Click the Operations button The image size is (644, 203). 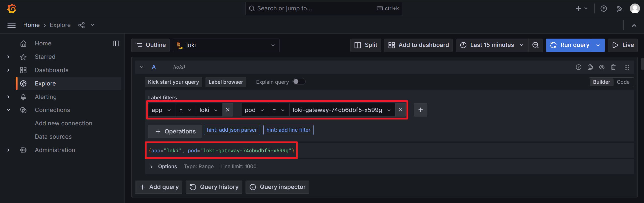tap(175, 131)
